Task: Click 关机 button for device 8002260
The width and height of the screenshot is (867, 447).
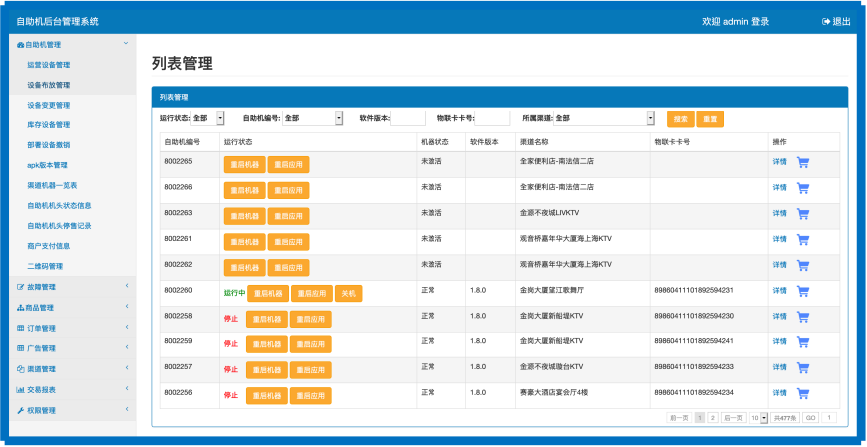Action: coord(348,294)
